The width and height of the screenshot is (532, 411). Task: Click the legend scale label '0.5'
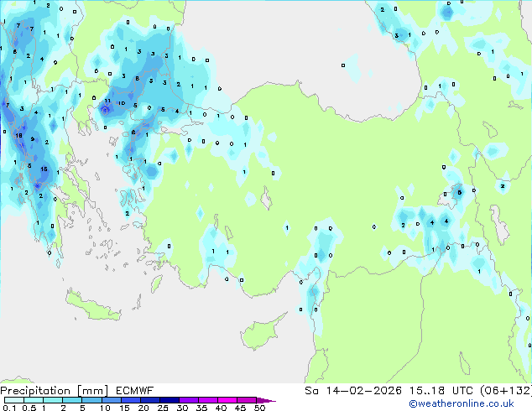29,408
